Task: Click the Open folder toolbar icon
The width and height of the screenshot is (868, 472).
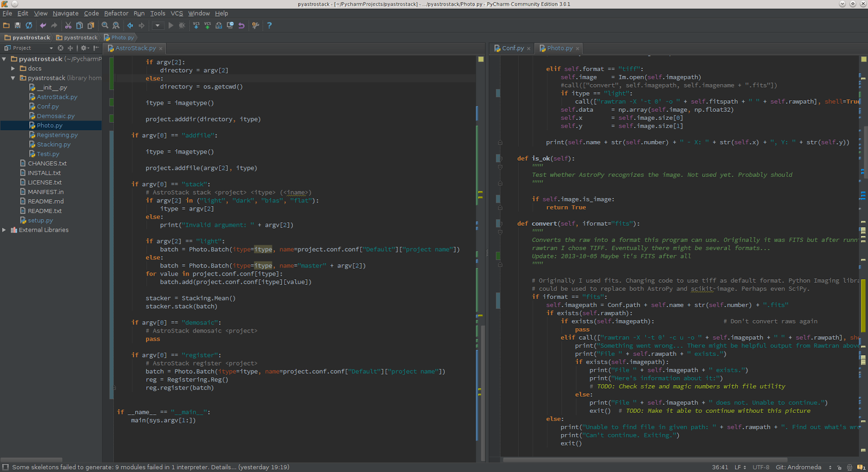Action: 7,25
